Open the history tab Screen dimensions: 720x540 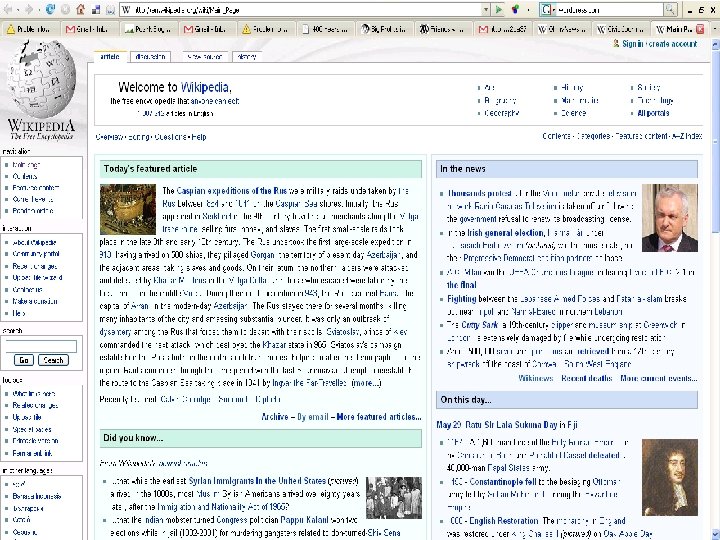[x=247, y=56]
